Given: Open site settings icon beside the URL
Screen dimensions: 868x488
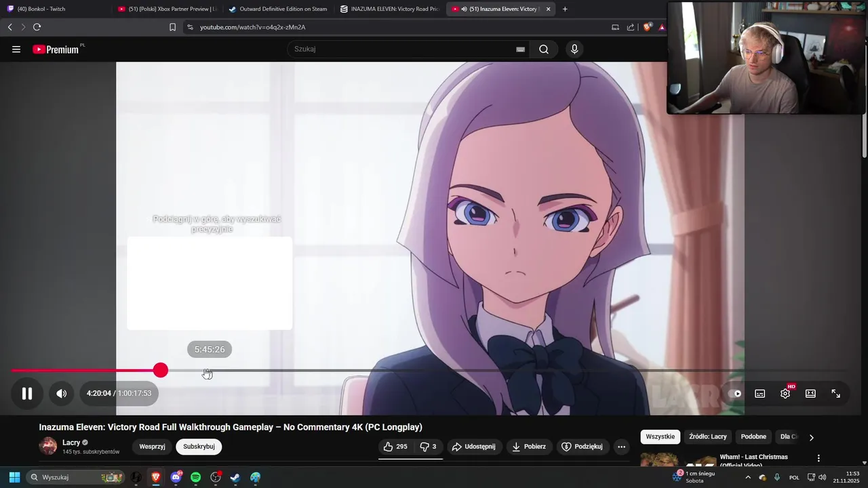Looking at the screenshot, I should click(190, 27).
